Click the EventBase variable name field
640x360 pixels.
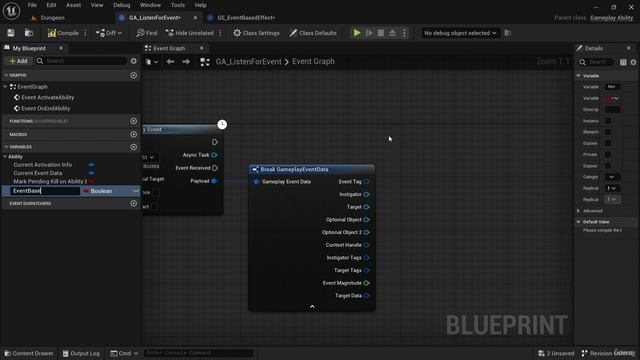[x=45, y=191]
